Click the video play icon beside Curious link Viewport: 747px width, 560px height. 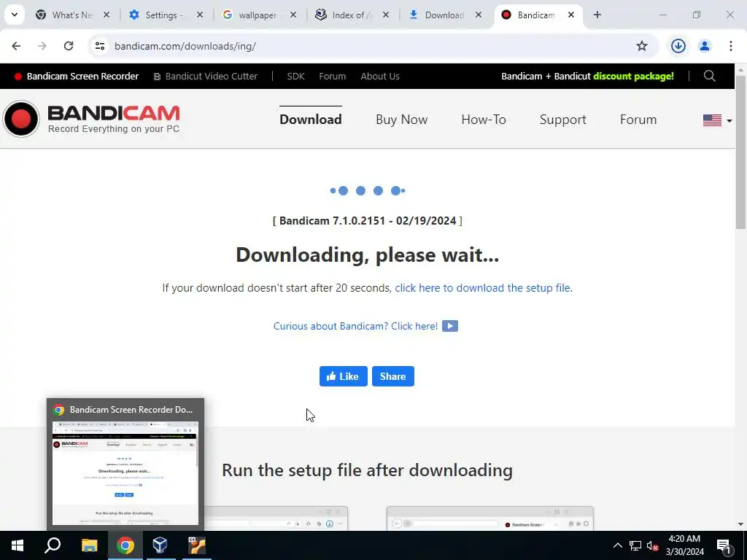click(449, 326)
